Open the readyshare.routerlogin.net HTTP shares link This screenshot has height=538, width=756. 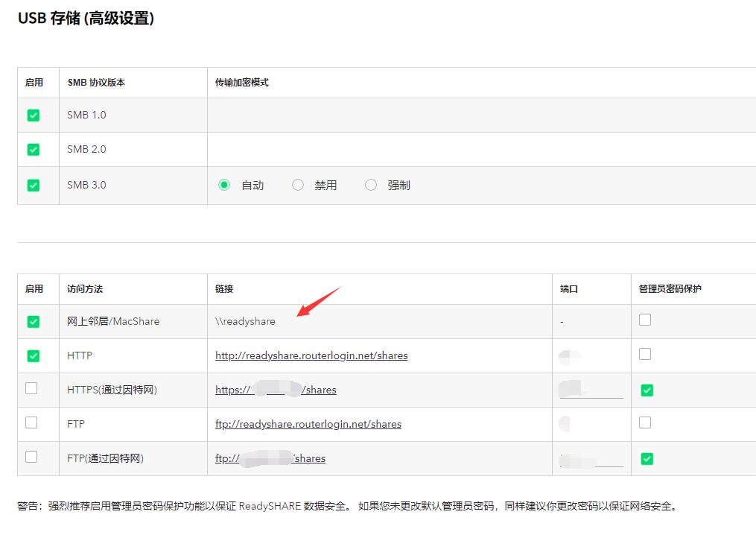311,355
